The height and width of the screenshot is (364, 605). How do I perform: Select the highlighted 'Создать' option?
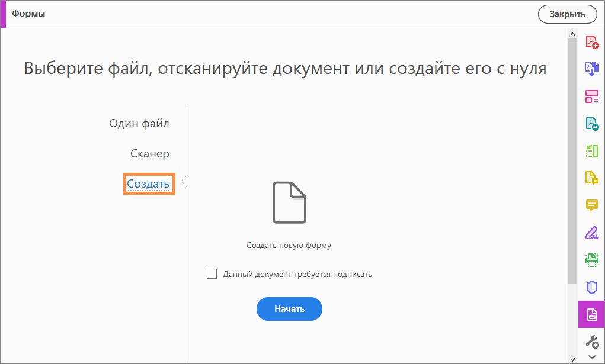tap(149, 184)
